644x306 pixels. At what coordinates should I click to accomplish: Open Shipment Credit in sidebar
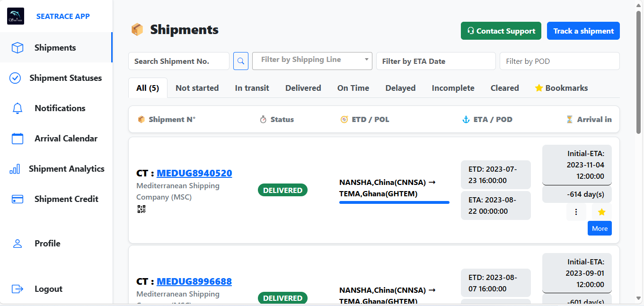click(56, 199)
